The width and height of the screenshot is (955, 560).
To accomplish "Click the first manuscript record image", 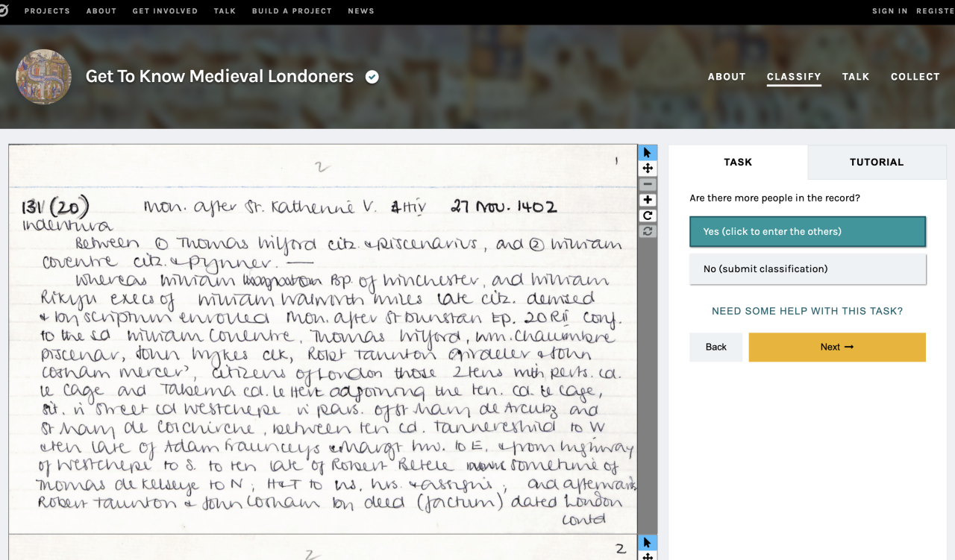I will pyautogui.click(x=324, y=339).
